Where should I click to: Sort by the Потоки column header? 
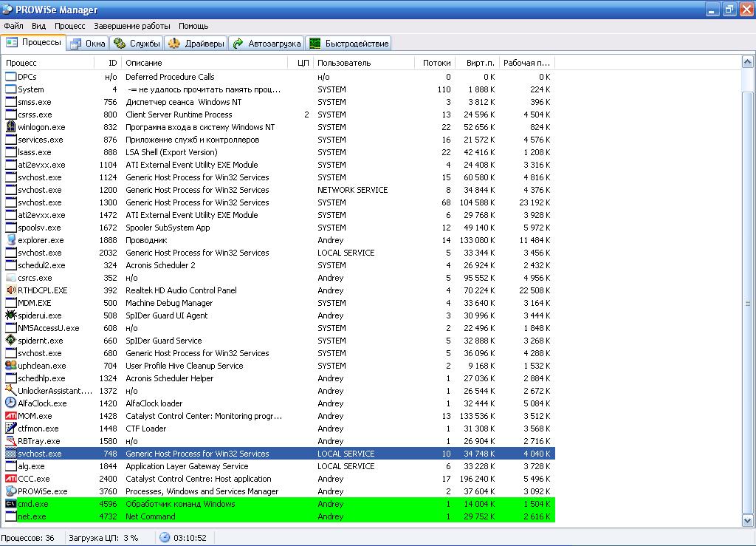click(436, 63)
